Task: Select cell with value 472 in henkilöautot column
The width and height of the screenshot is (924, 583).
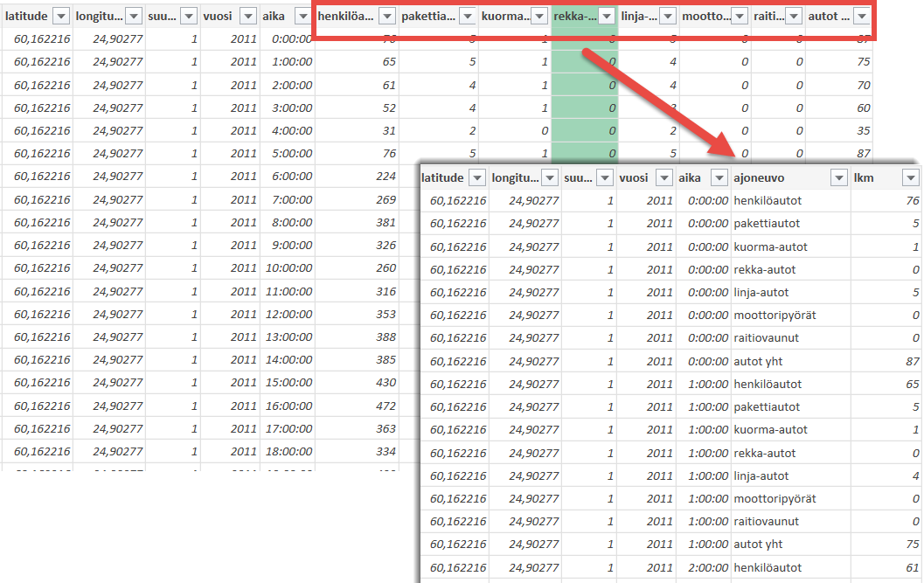Action: [x=357, y=406]
